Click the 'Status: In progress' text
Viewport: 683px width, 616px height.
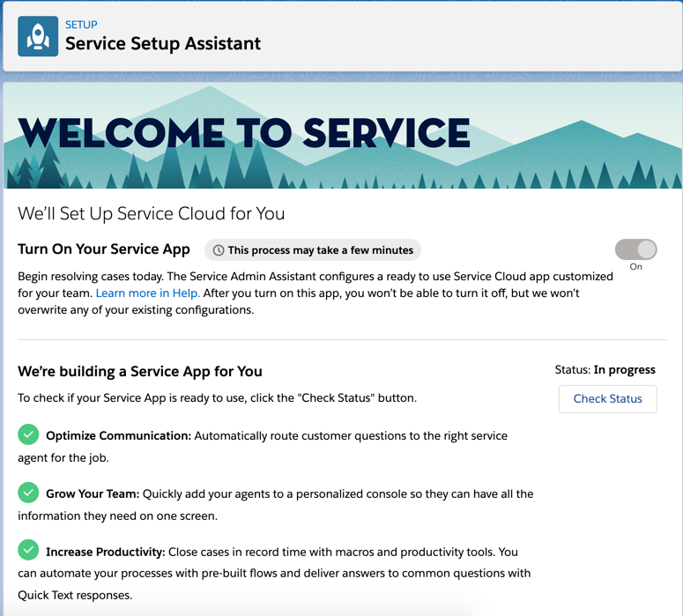[605, 370]
